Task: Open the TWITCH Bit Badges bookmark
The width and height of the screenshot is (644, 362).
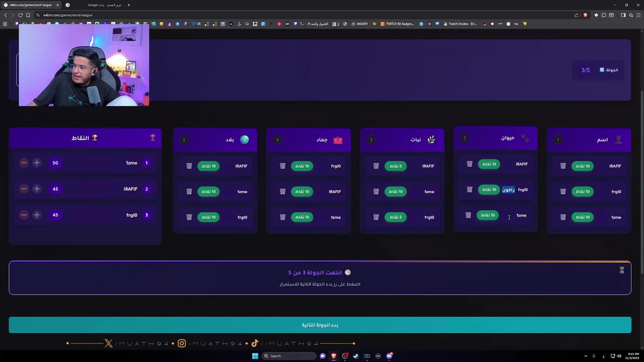Action: (x=397, y=24)
